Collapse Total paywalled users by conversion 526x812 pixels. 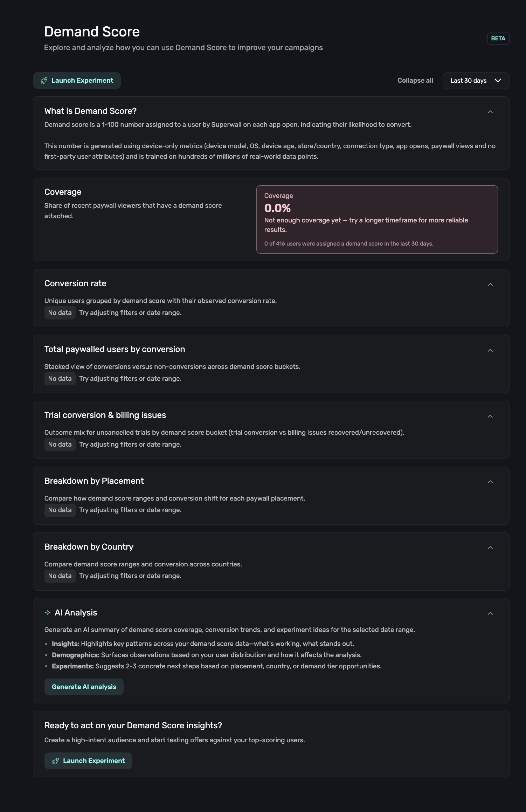(x=490, y=350)
